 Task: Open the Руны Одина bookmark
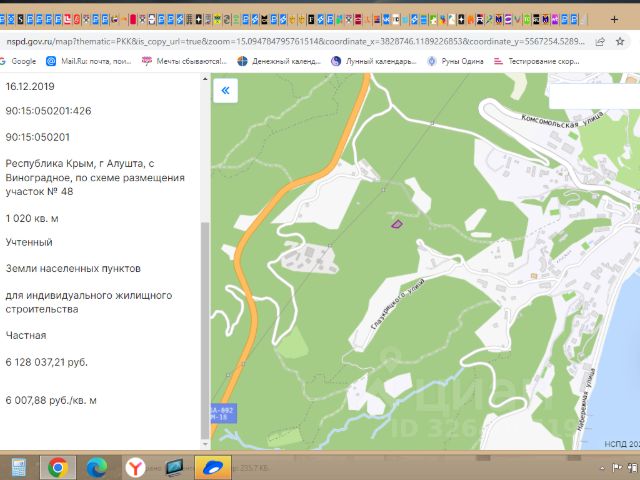pyautogui.click(x=456, y=61)
